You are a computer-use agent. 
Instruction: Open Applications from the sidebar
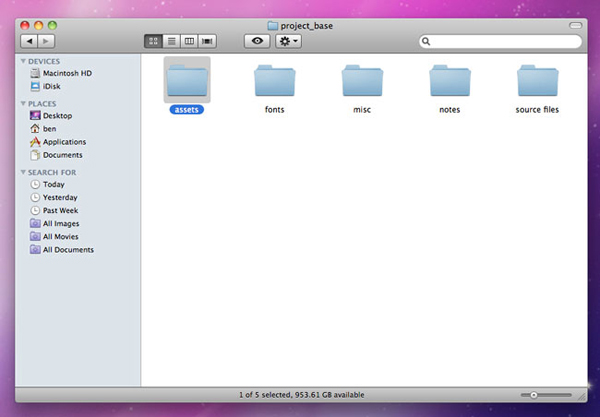(58, 142)
